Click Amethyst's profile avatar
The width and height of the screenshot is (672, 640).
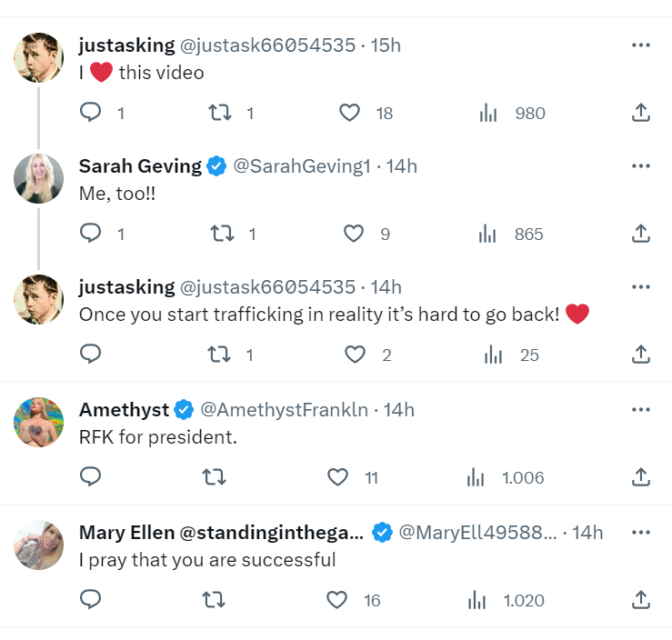coord(39,423)
